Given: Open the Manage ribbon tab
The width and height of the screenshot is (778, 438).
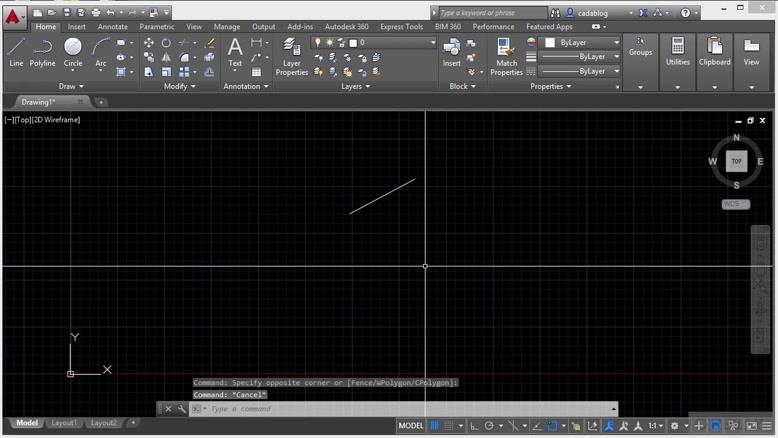Looking at the screenshot, I should point(227,27).
